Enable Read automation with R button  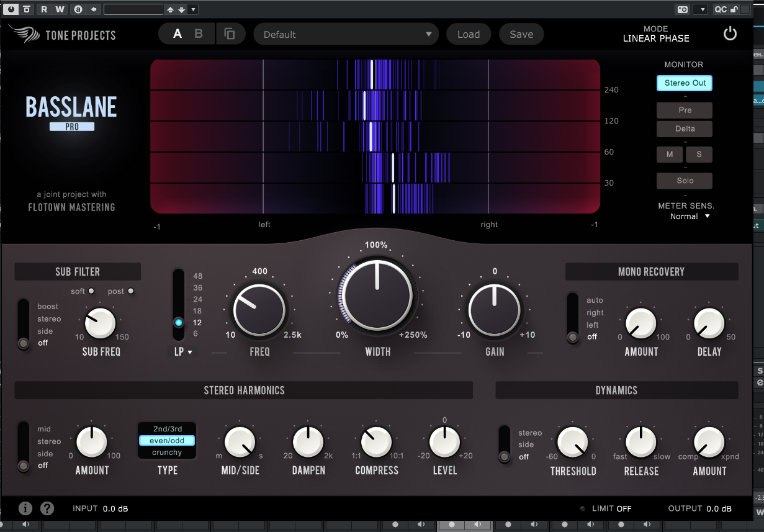pos(43,9)
